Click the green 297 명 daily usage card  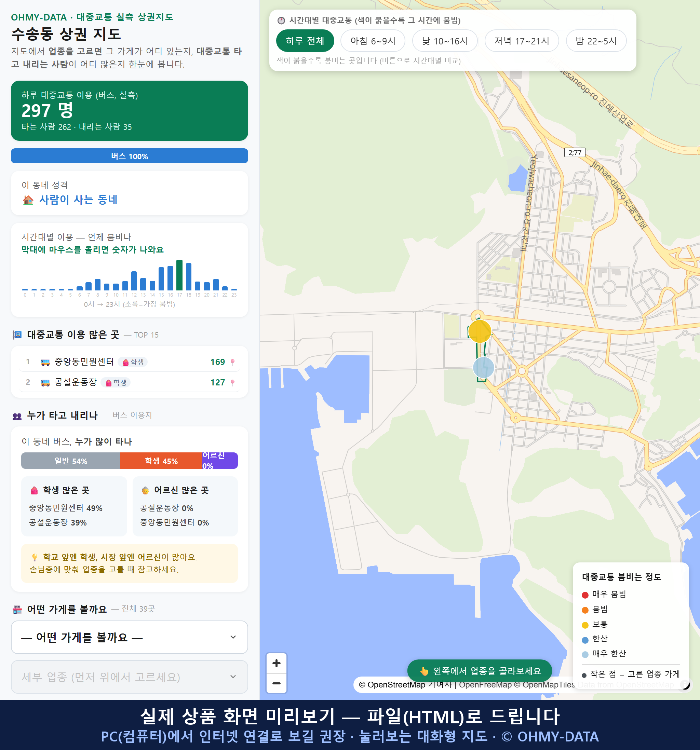pos(130,111)
